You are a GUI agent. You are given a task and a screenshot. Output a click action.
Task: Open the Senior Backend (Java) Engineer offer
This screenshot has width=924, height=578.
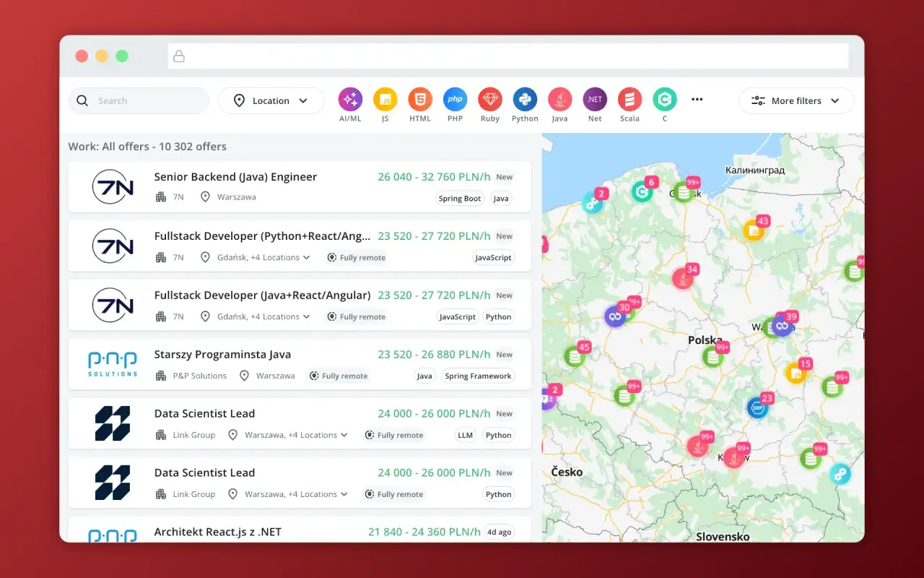tap(235, 176)
